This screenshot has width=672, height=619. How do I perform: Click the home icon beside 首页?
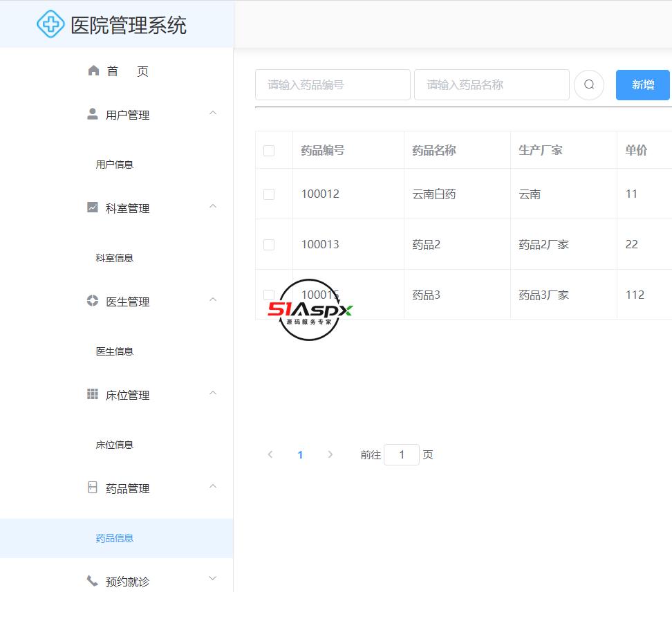tap(93, 71)
